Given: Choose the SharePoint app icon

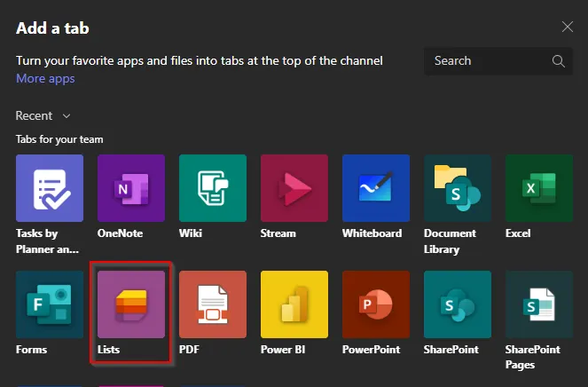Looking at the screenshot, I should 458,304.
